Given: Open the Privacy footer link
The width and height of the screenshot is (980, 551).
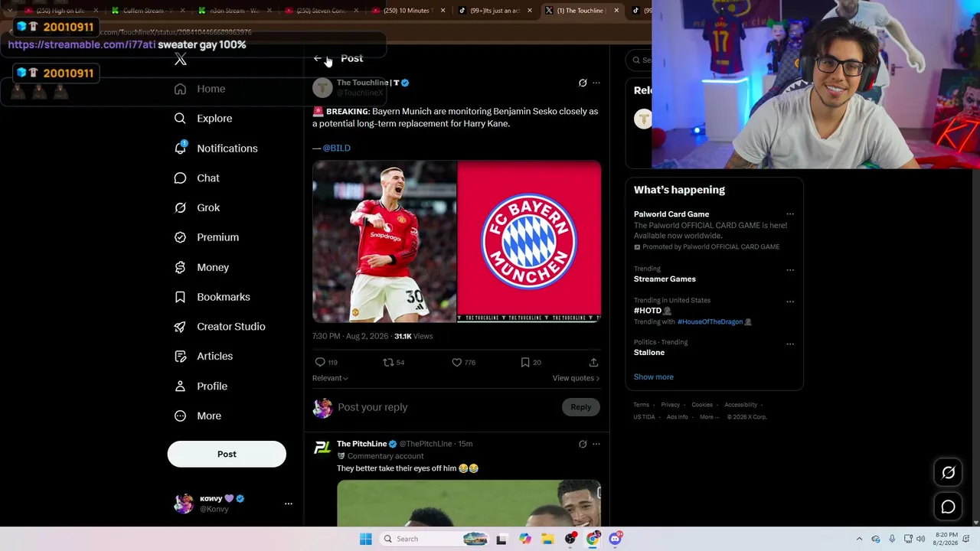Looking at the screenshot, I should pyautogui.click(x=670, y=405).
